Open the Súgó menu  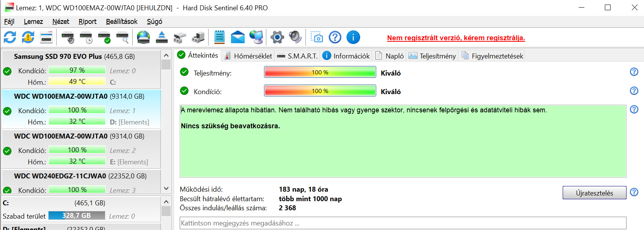pos(155,22)
